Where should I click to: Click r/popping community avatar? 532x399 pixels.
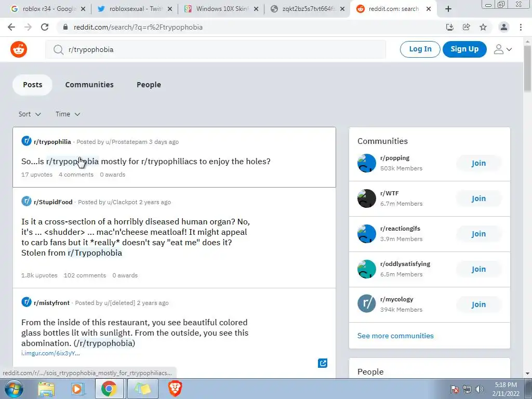(x=367, y=163)
